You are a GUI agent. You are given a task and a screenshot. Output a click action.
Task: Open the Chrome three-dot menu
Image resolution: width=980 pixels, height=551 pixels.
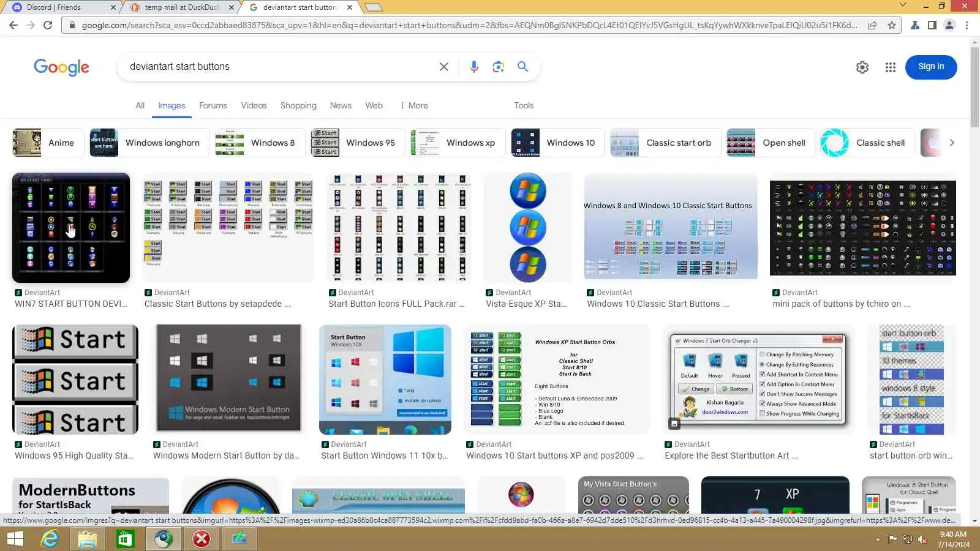pos(967,25)
